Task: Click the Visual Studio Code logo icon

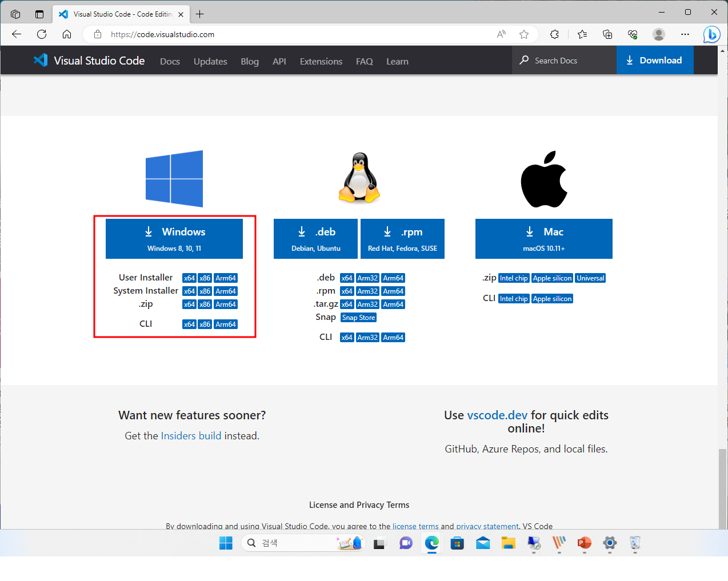Action: (41, 60)
